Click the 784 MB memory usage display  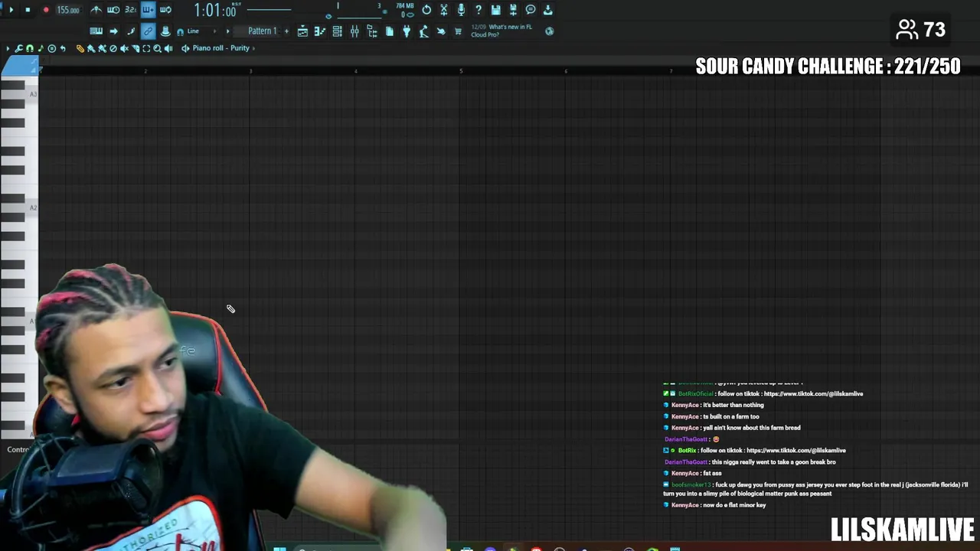tap(405, 6)
